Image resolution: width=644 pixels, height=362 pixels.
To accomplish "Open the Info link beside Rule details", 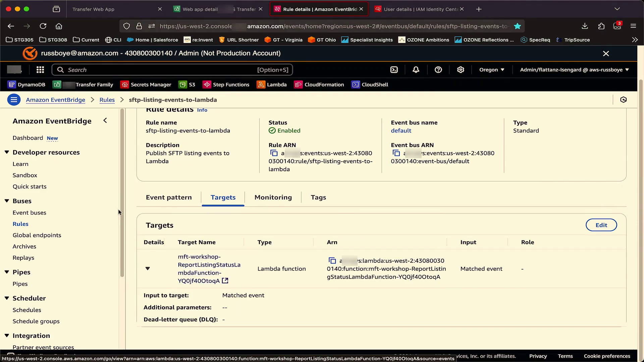I will click(x=202, y=110).
